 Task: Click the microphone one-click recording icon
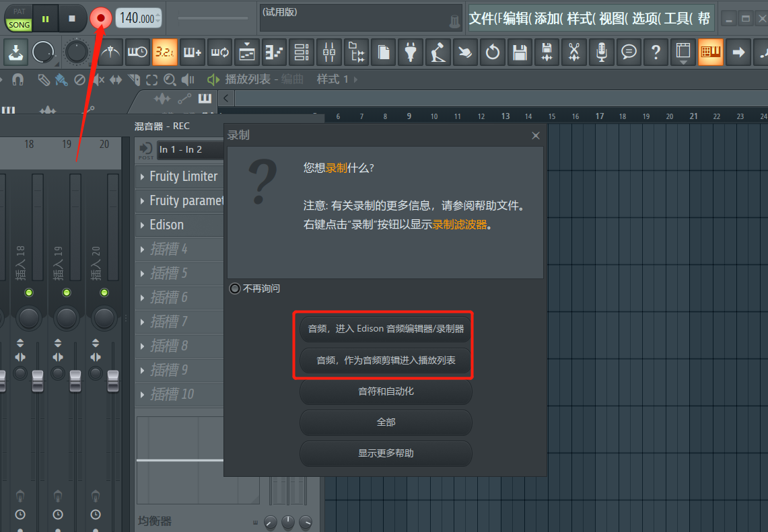tap(602, 52)
